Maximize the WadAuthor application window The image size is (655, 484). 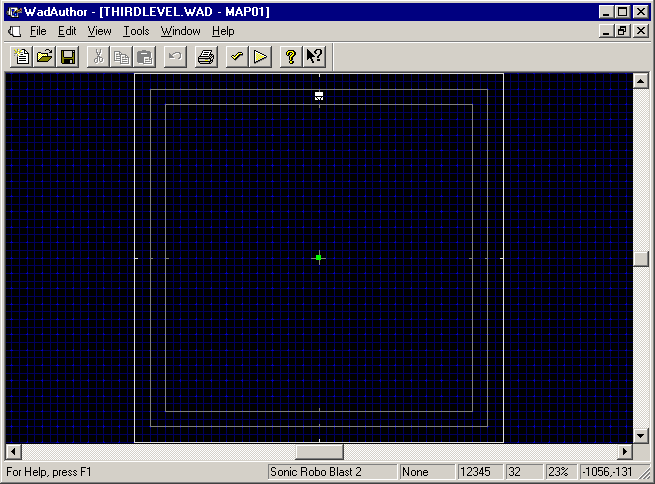[622, 12]
